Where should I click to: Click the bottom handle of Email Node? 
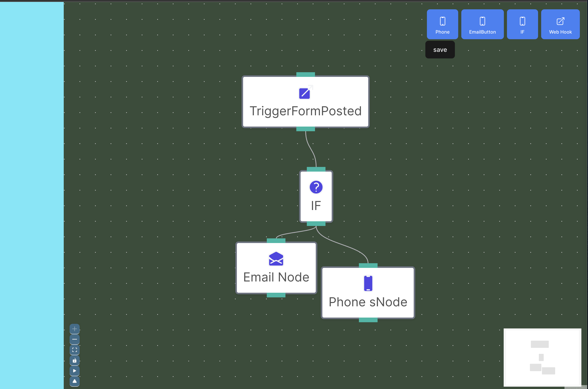[x=276, y=295]
